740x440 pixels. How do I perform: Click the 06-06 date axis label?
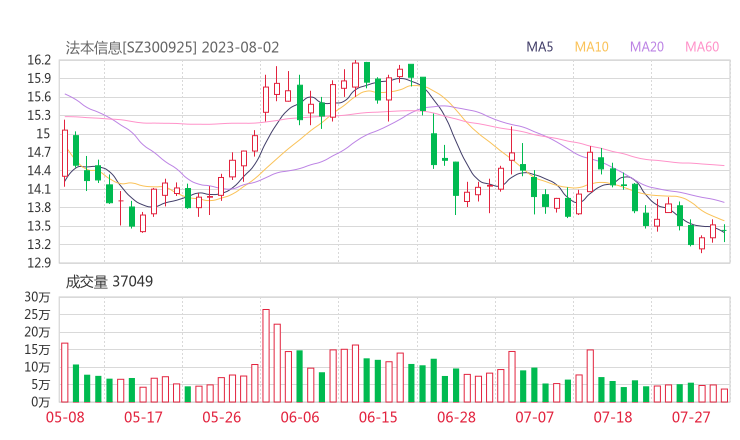pos(300,417)
